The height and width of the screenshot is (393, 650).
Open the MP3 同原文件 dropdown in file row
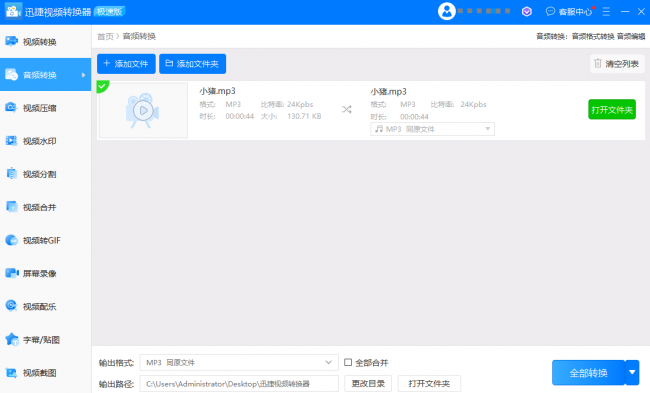(432, 129)
